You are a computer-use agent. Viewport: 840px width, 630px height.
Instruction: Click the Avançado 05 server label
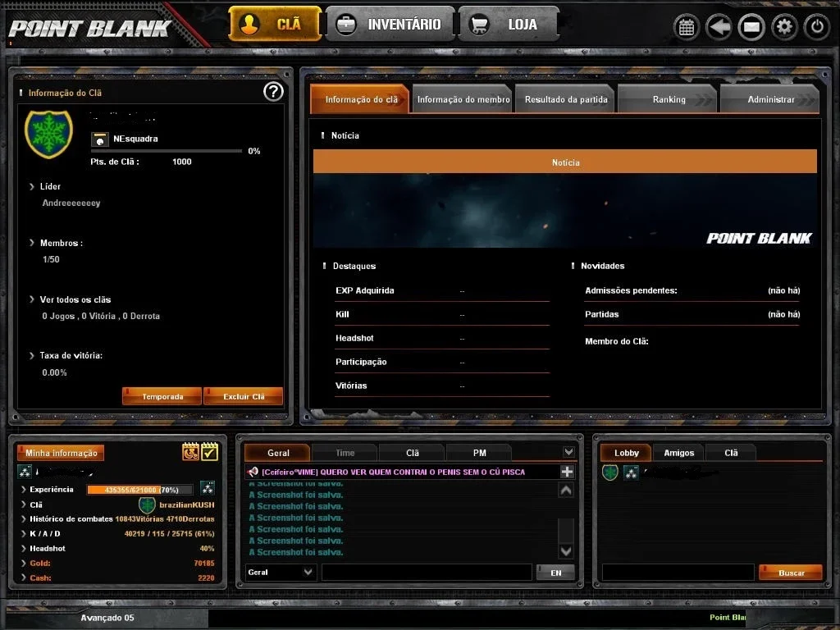(x=107, y=617)
